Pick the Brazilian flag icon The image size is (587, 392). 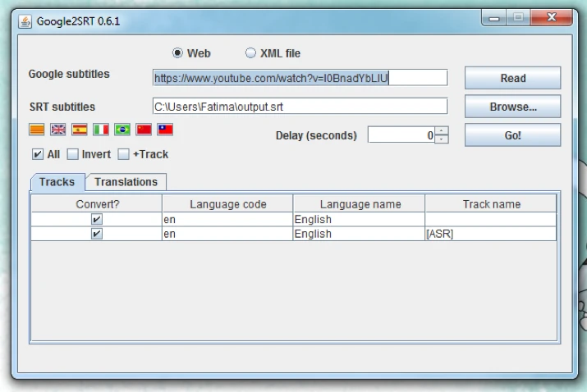click(122, 130)
